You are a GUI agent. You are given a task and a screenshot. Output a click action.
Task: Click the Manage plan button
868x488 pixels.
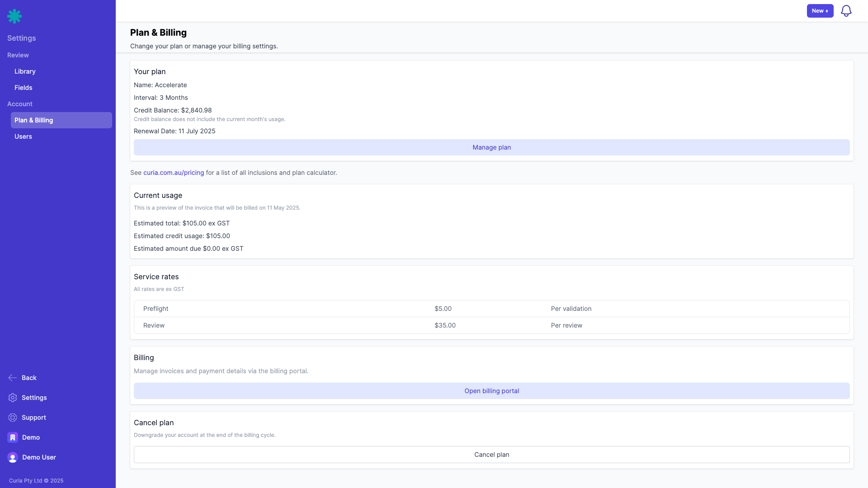[x=491, y=147]
